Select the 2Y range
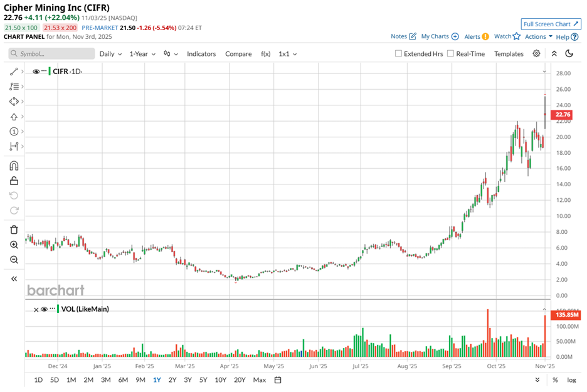Image resolution: width=587 pixels, height=392 pixels. [172, 380]
